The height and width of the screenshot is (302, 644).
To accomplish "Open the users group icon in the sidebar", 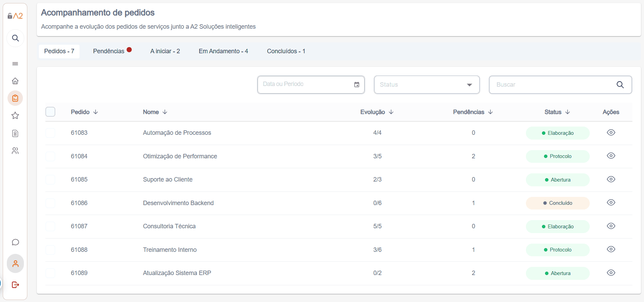I will click(x=15, y=151).
